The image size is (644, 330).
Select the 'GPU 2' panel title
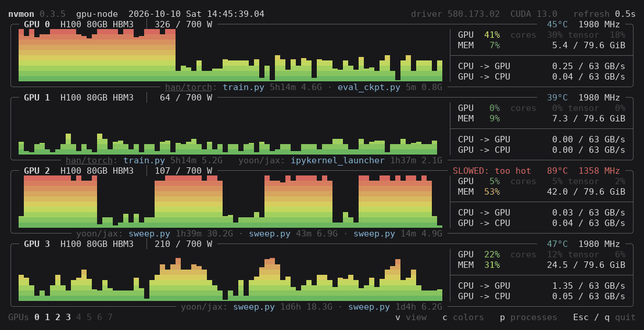(37, 170)
